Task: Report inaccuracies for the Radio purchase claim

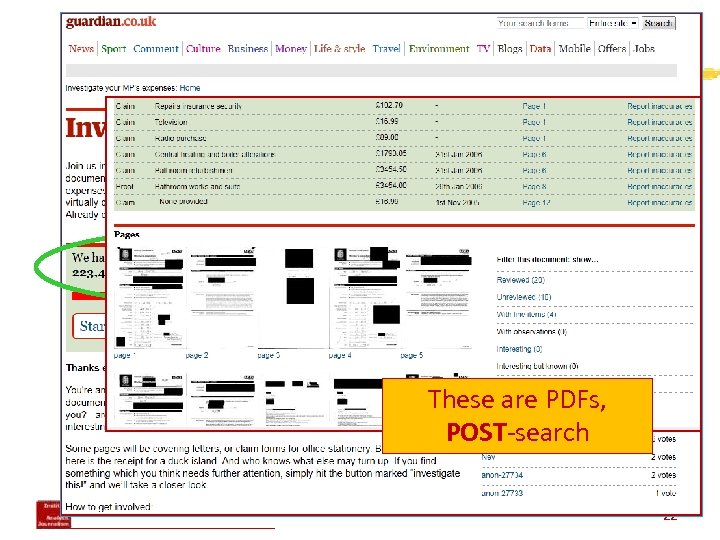Action: coord(660,138)
